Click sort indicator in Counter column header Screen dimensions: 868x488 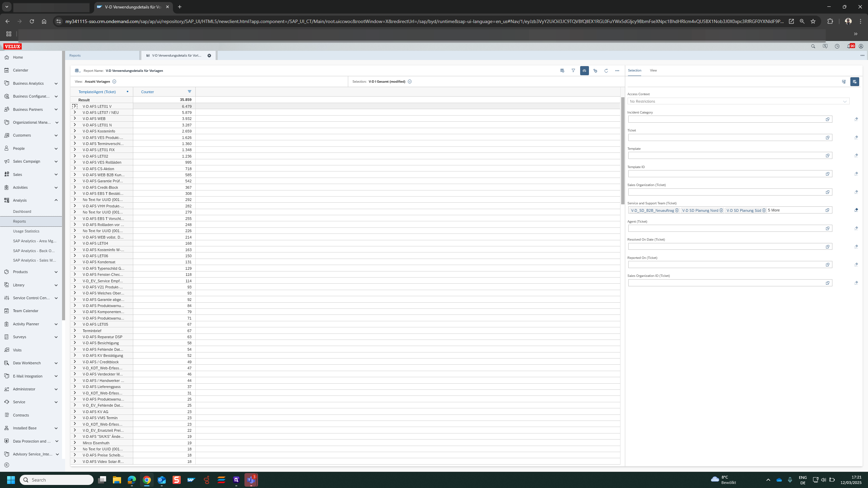click(x=190, y=91)
